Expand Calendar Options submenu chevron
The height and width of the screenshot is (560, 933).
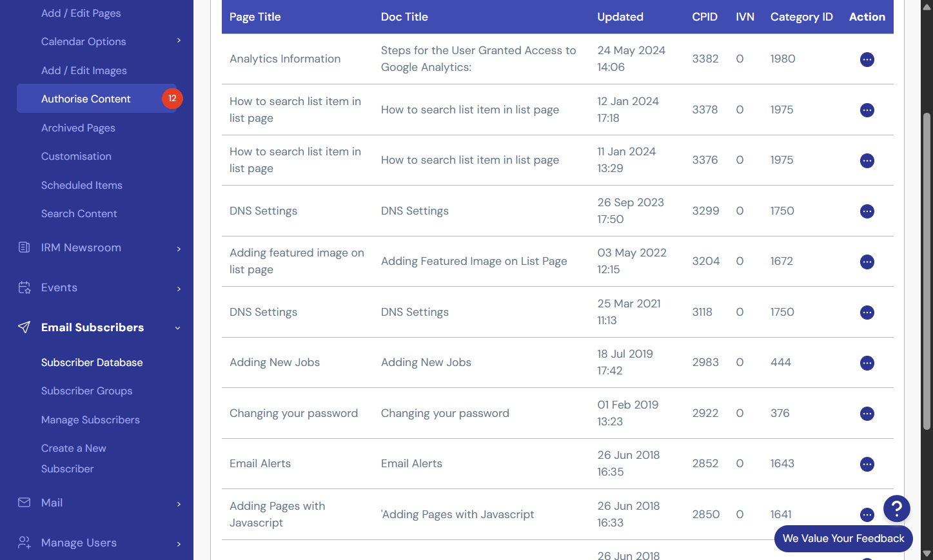(179, 41)
